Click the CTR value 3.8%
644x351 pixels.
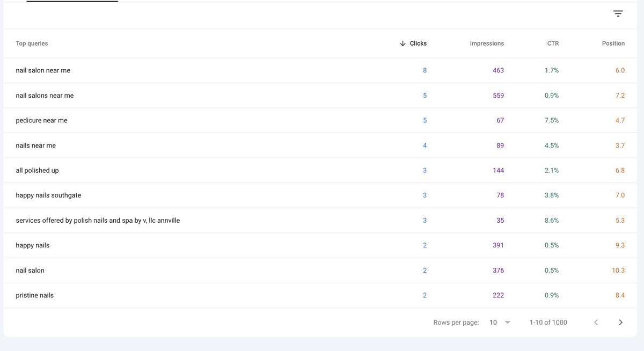click(551, 195)
